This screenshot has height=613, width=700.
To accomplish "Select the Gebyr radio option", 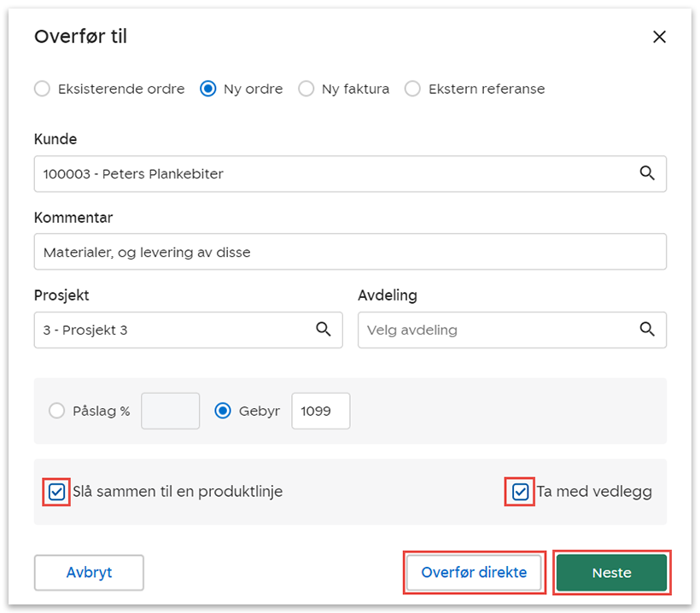I will (x=223, y=411).
